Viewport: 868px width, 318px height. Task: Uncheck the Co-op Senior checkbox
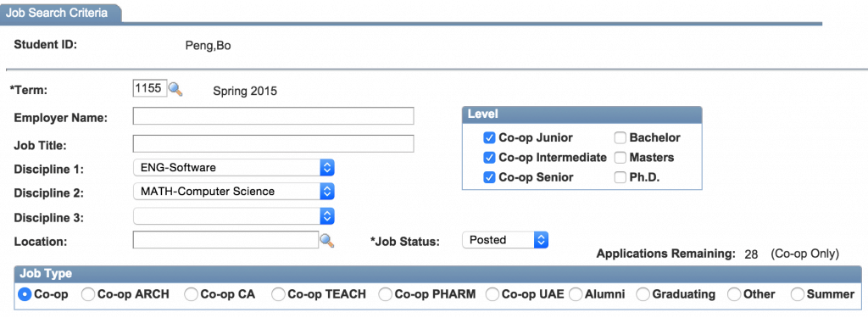489,178
